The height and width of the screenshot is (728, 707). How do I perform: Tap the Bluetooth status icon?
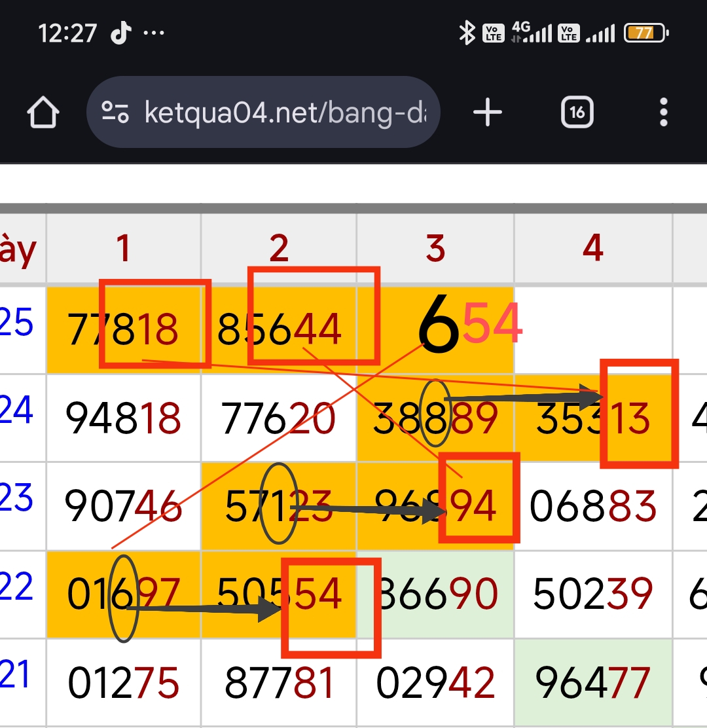pyautogui.click(x=467, y=33)
